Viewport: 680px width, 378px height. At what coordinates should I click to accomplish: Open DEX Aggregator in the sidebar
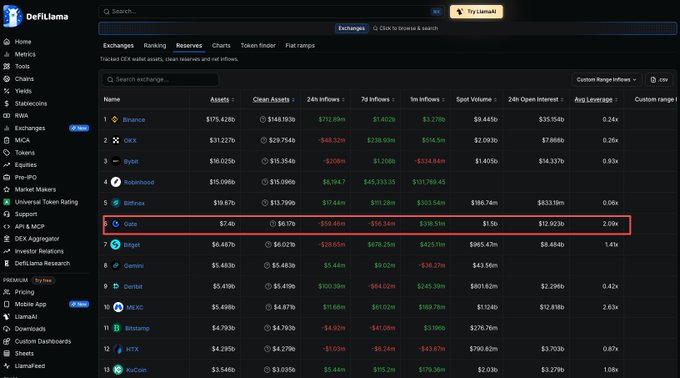click(x=37, y=239)
